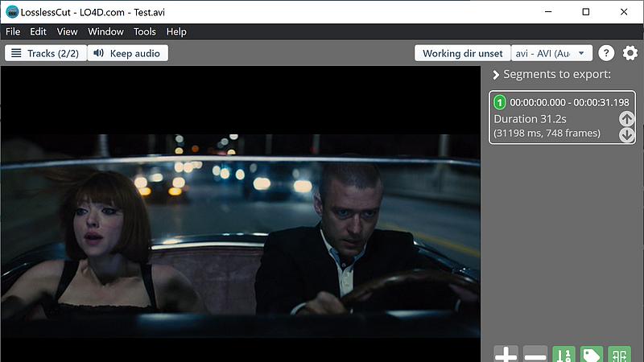The height and width of the screenshot is (362, 644).
Task: Open the View menu
Action: pyautogui.click(x=68, y=31)
